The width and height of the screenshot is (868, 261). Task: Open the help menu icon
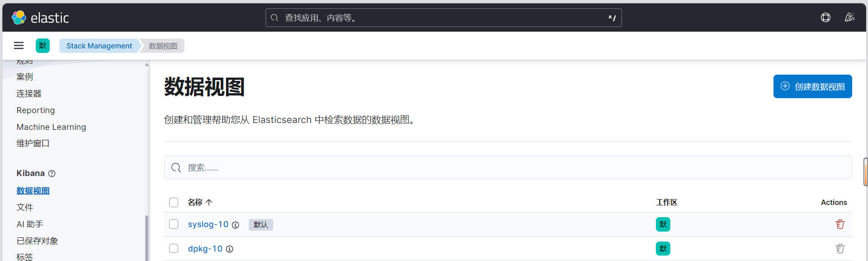(825, 18)
